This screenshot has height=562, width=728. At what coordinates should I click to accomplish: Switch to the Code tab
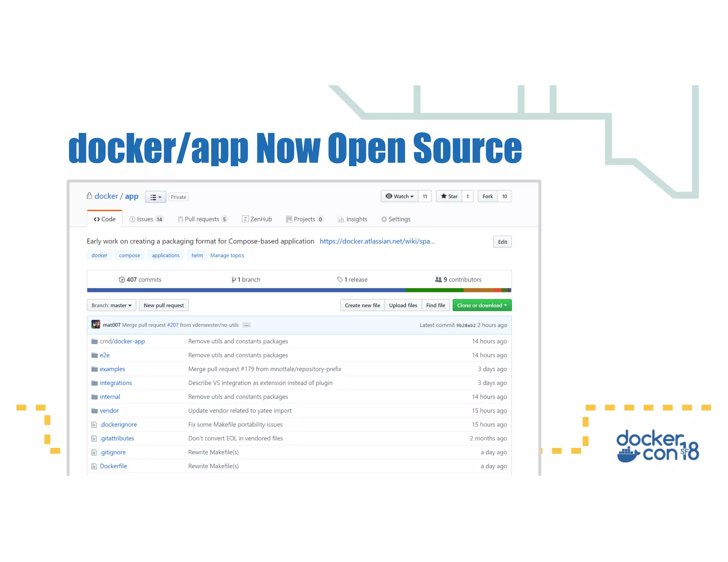click(x=105, y=219)
